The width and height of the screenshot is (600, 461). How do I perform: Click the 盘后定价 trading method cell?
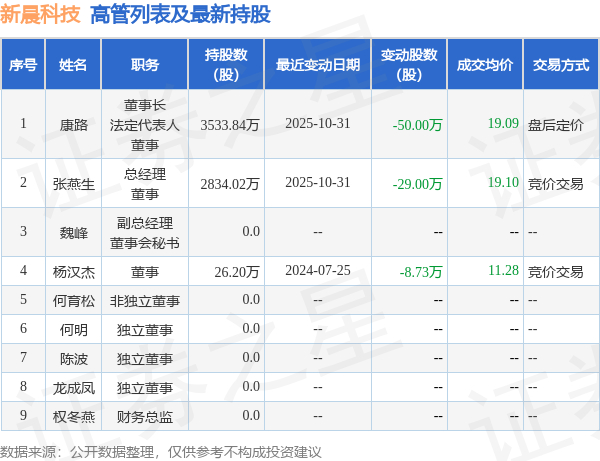pos(556,125)
